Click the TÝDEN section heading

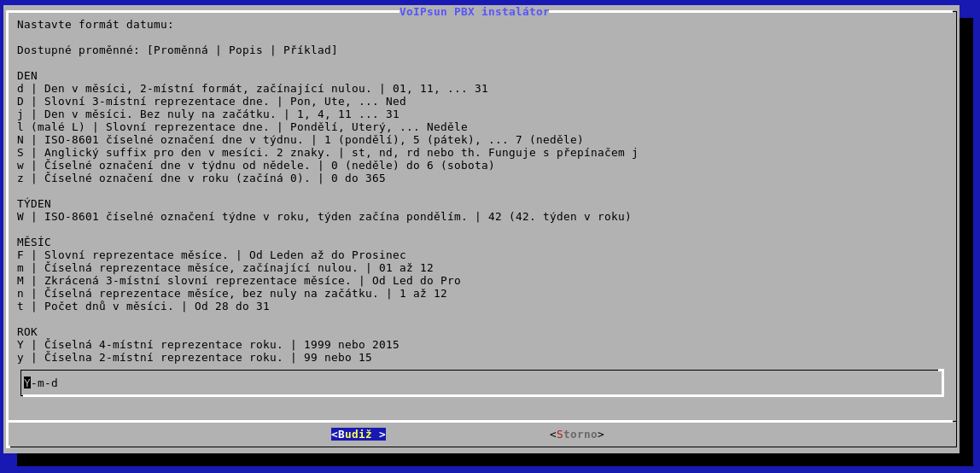34,204
